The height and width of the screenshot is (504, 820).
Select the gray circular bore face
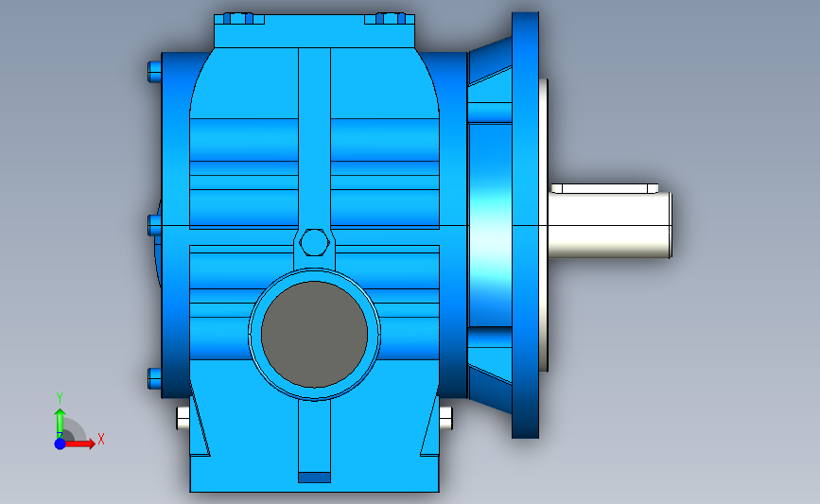pos(314,335)
